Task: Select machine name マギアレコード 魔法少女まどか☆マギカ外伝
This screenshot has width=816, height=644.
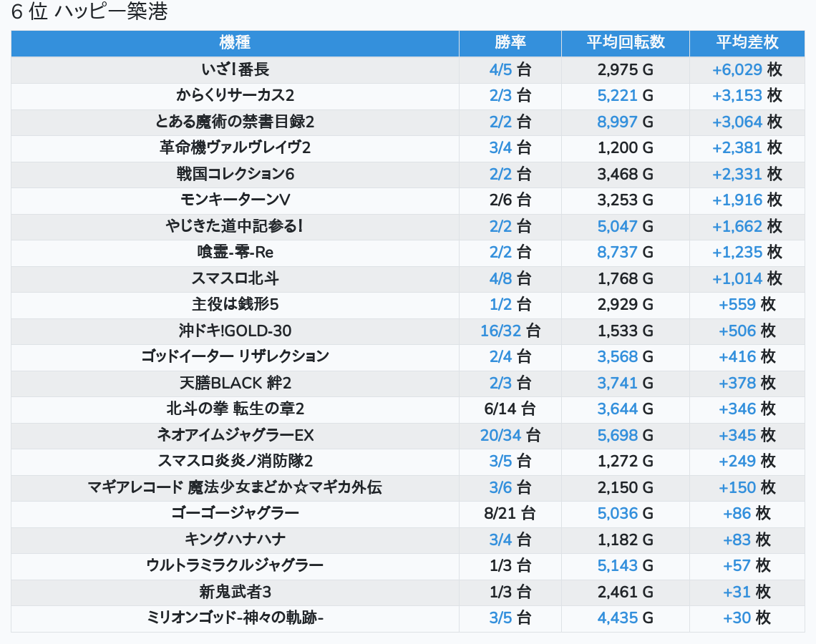Action: 235,487
